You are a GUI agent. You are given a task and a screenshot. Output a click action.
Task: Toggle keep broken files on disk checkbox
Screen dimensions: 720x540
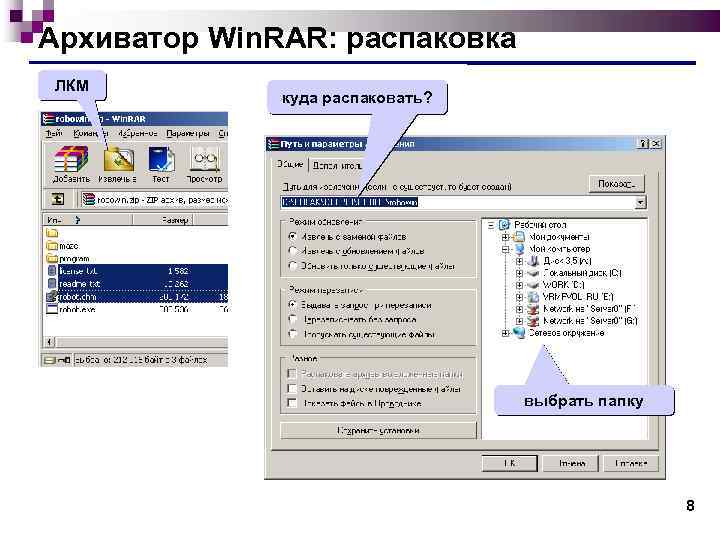(292, 388)
